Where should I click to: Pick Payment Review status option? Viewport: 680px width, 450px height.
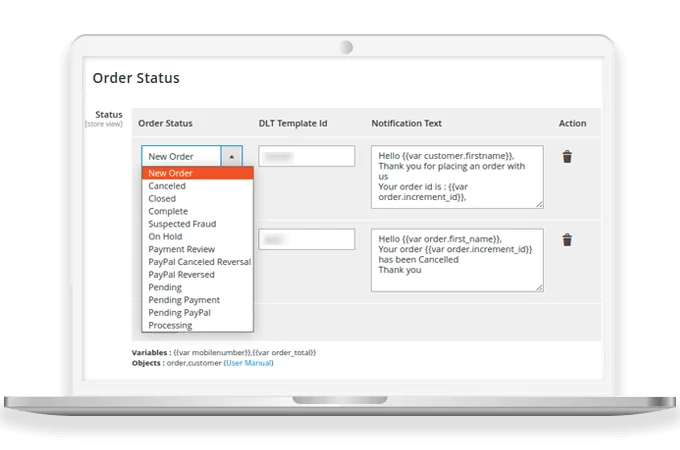[x=197, y=249]
